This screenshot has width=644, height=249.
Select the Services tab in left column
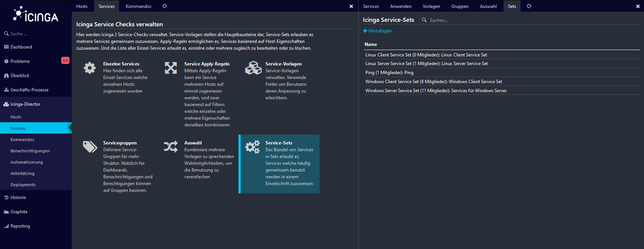point(107,6)
